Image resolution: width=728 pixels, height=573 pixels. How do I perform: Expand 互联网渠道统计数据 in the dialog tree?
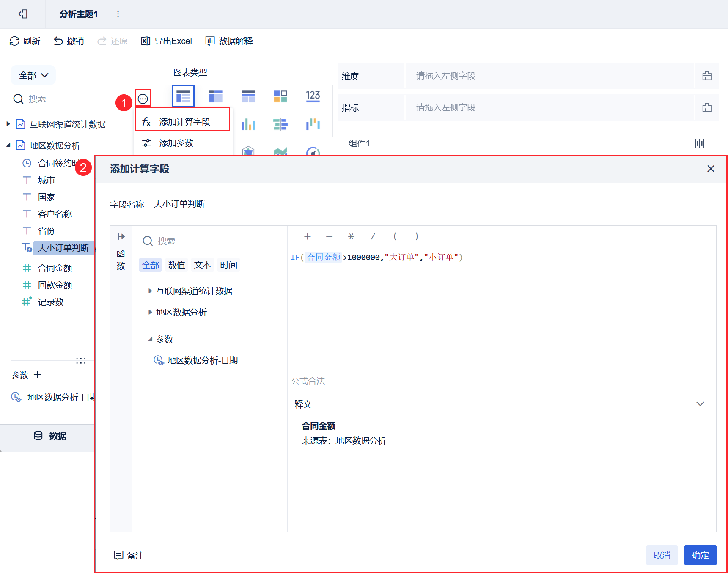[x=150, y=291]
